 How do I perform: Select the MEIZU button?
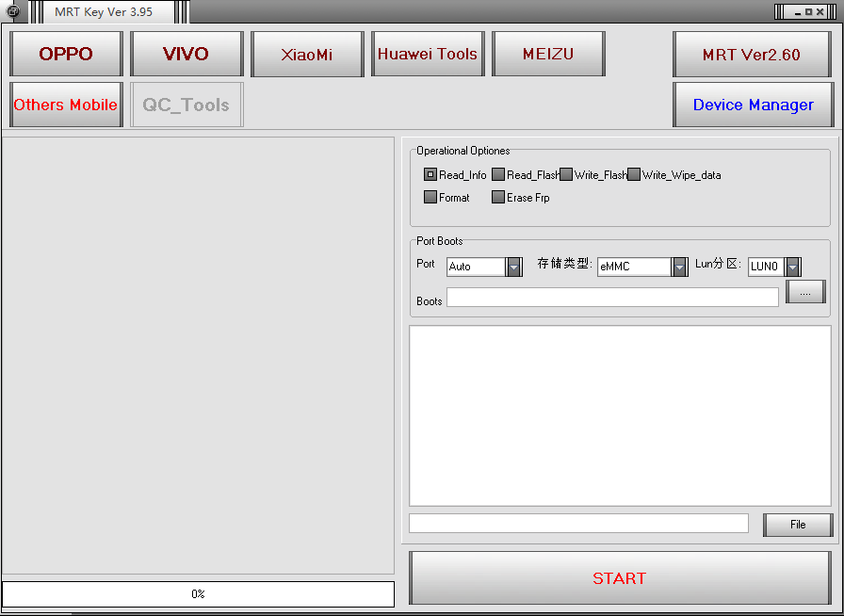[548, 54]
